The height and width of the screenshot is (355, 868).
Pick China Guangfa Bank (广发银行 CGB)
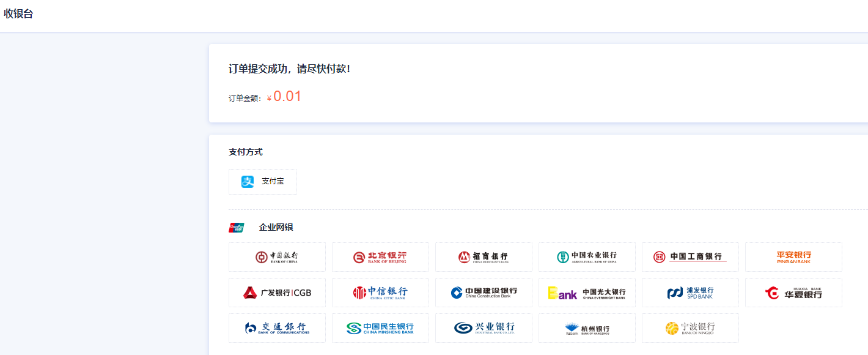(277, 293)
